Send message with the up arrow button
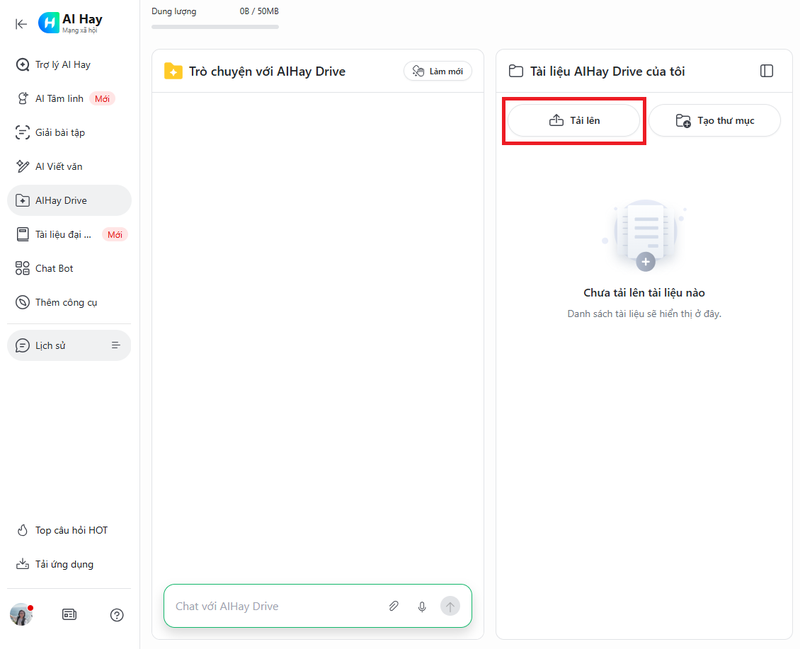The image size is (800, 649). click(450, 606)
